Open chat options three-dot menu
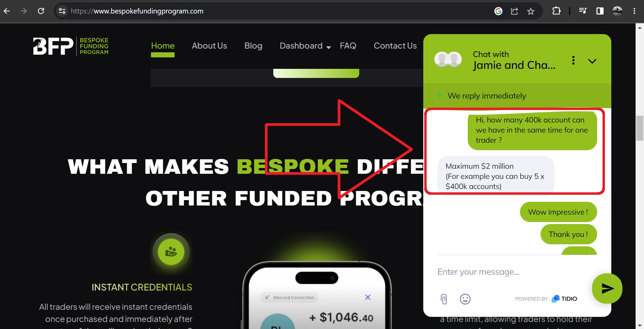Screen dimensions: 644x329 [573, 60]
